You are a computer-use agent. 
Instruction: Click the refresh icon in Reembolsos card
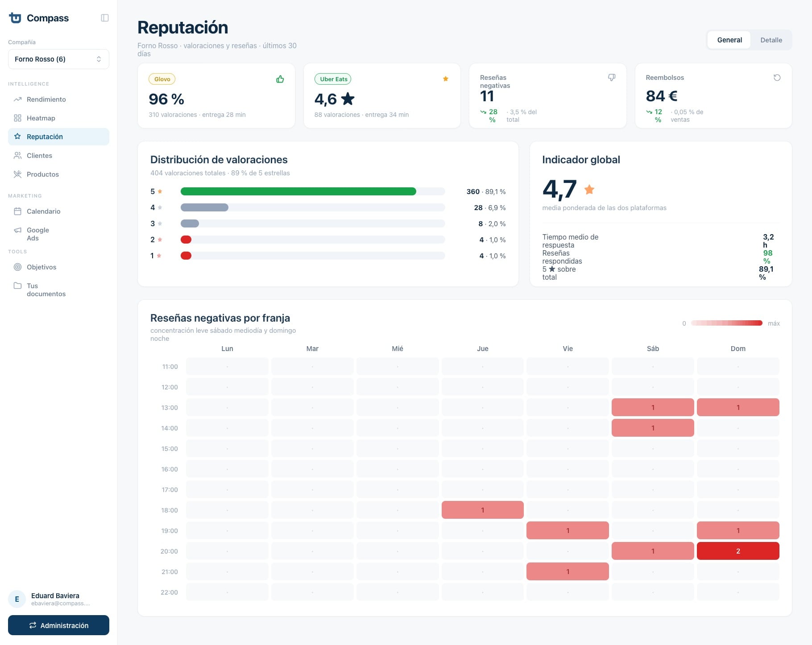[x=777, y=78]
